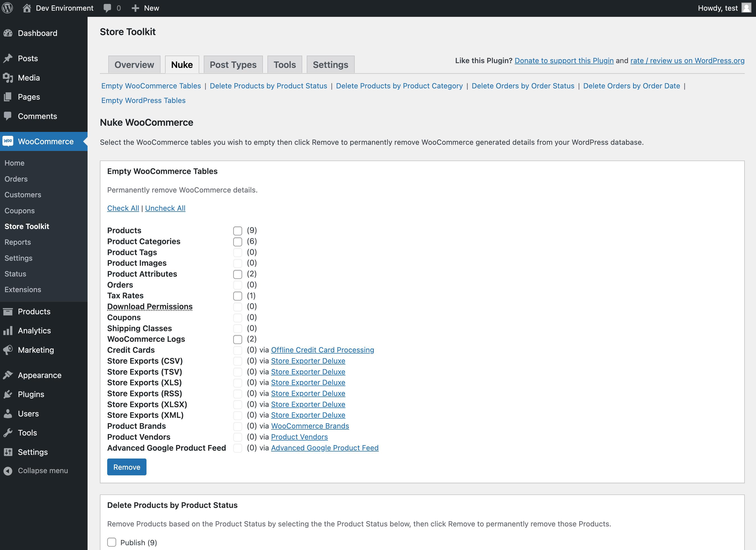Select the Publish product status checkbox
Image resolution: width=756 pixels, height=550 pixels.
coord(112,542)
